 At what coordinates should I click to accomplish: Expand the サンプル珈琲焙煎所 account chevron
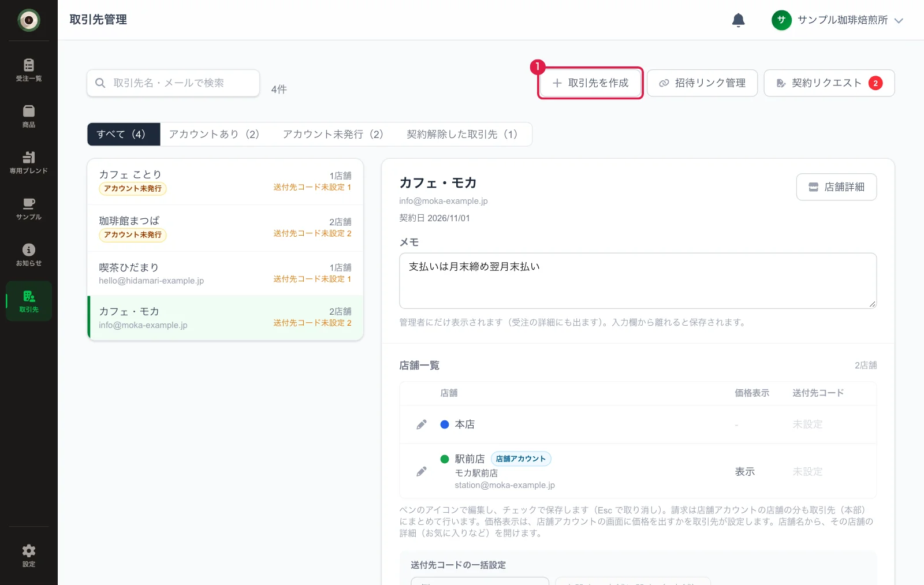[899, 21]
